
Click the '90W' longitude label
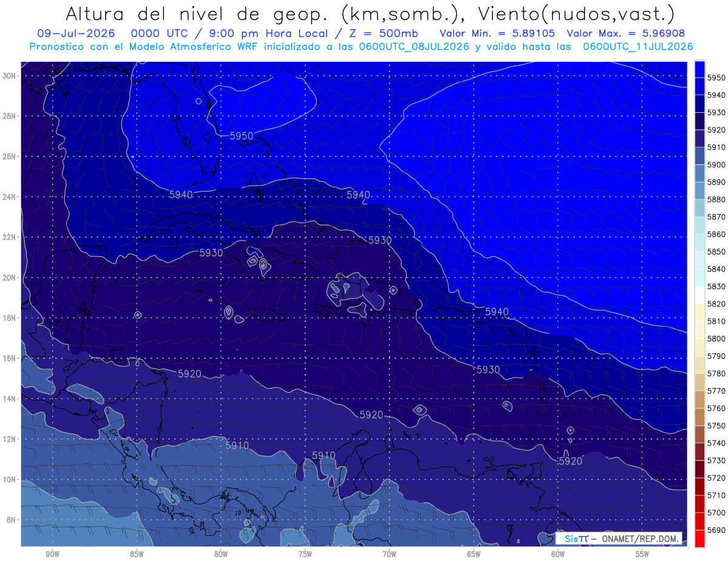[52, 554]
